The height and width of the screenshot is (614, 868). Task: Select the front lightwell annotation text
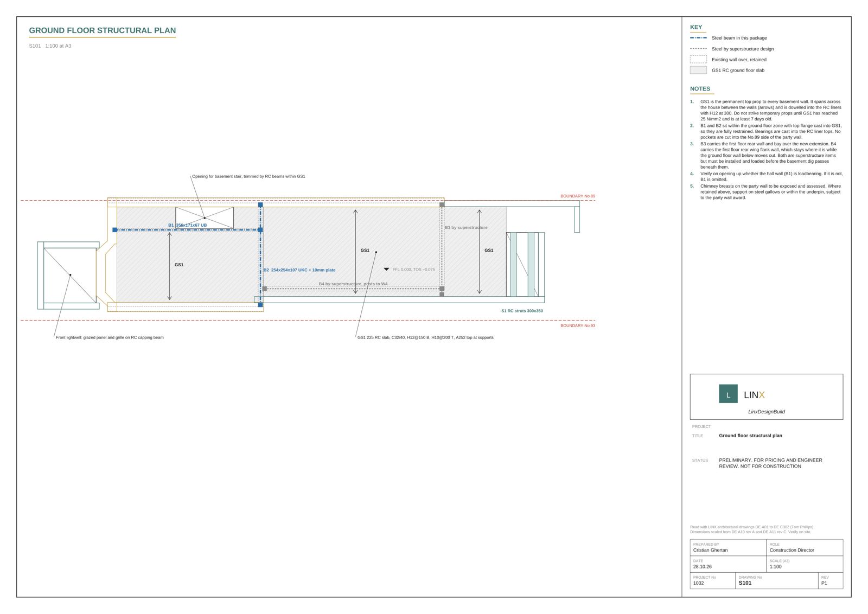point(110,337)
